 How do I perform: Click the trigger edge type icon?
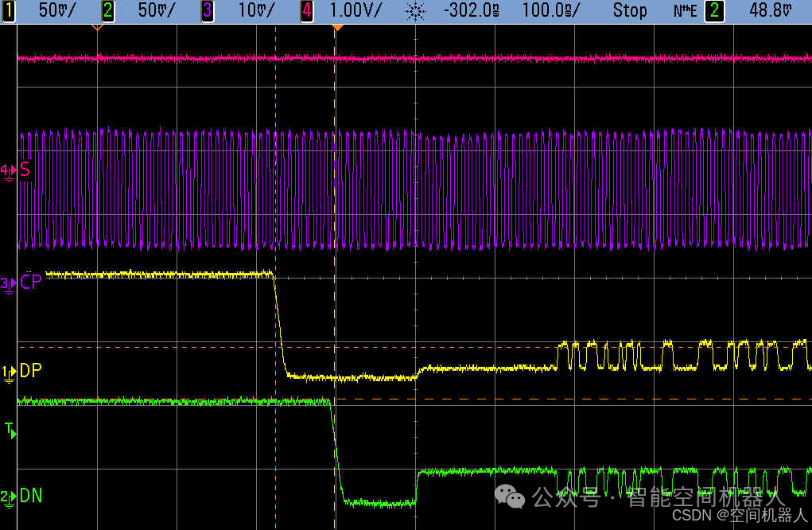pos(685,11)
